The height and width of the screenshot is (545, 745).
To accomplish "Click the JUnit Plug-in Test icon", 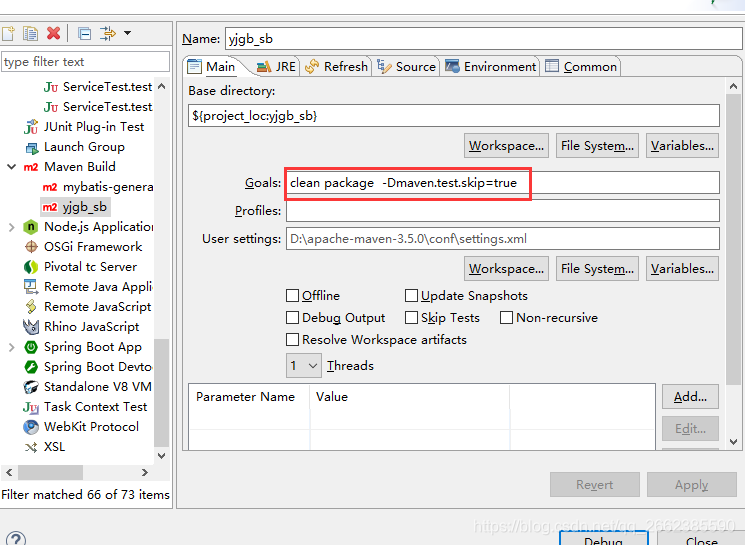I will 31,127.
